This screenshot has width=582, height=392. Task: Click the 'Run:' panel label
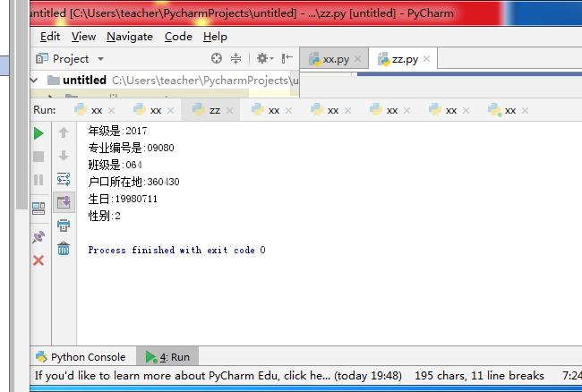click(x=45, y=110)
